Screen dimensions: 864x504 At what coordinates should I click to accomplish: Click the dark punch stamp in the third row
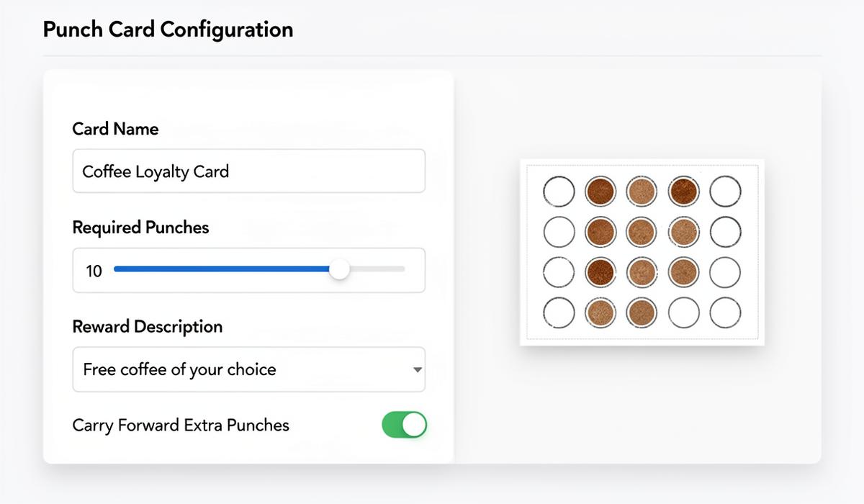[x=600, y=272]
